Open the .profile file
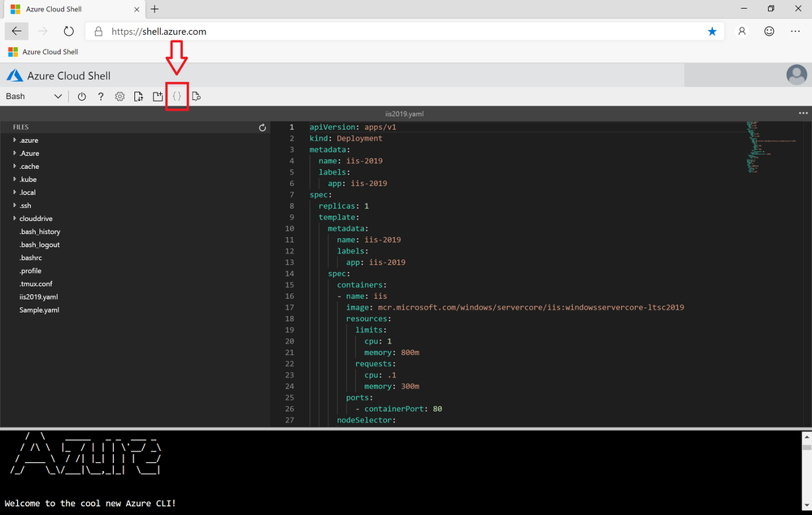The image size is (812, 515). pyautogui.click(x=30, y=270)
